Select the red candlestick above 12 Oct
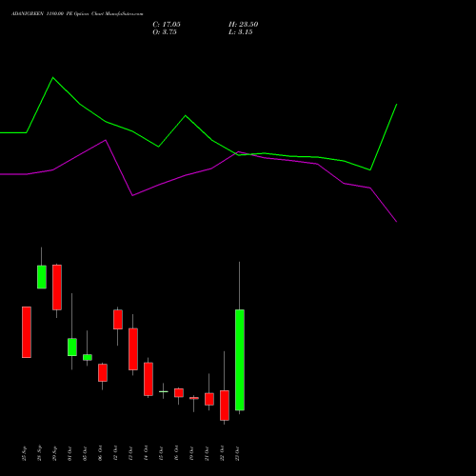476x476 pixels. tap(118, 319)
